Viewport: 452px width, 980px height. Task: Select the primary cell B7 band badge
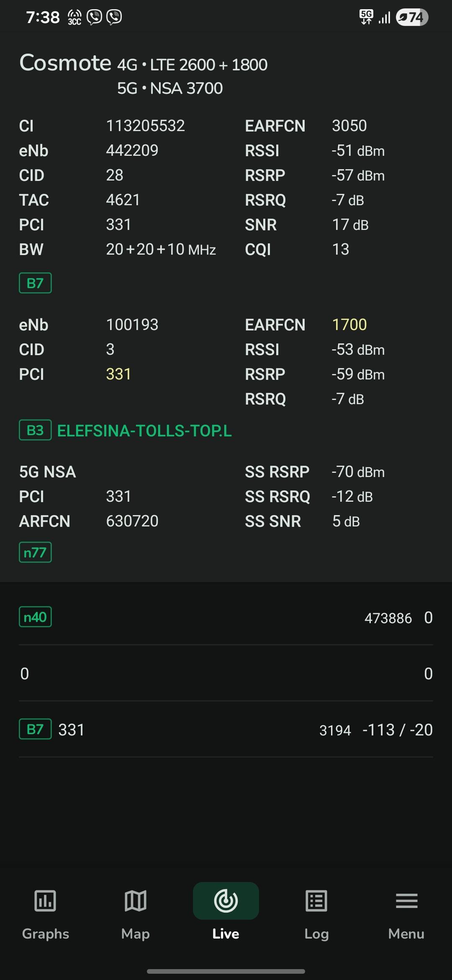35,283
